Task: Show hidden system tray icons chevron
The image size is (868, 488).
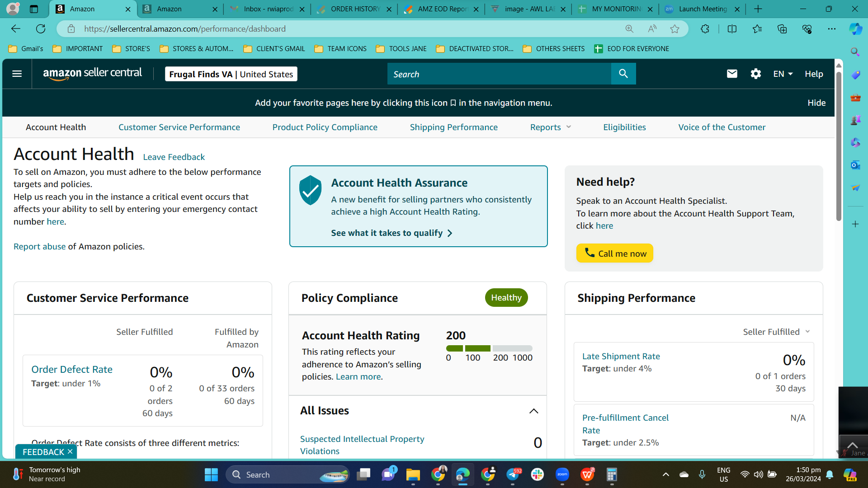Action: 665,474
